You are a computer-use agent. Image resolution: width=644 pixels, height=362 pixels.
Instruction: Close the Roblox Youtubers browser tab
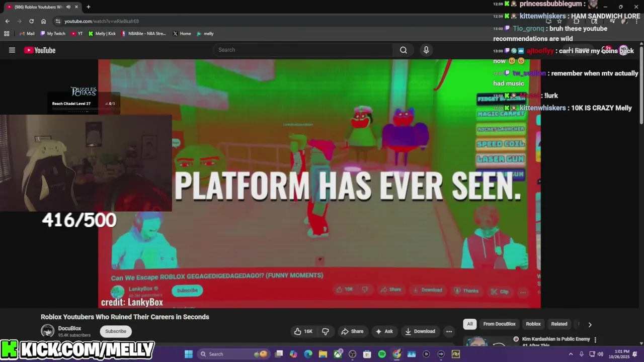[x=76, y=7]
